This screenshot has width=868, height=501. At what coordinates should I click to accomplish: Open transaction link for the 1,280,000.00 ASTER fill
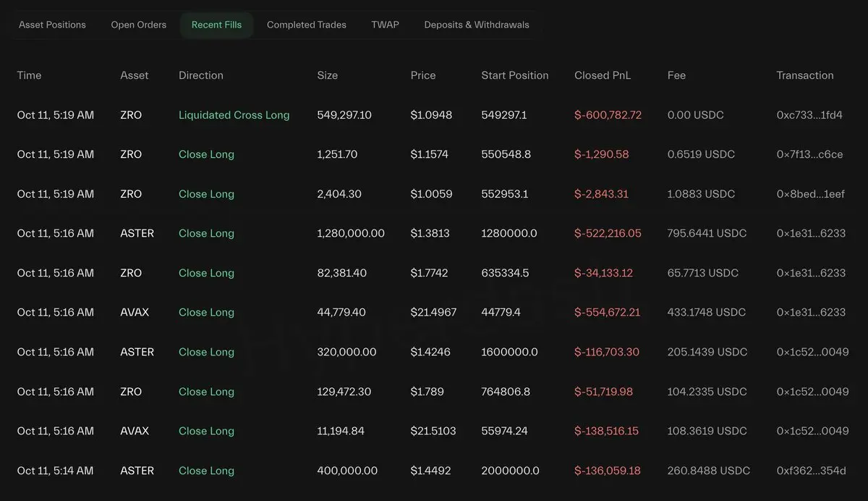point(811,233)
